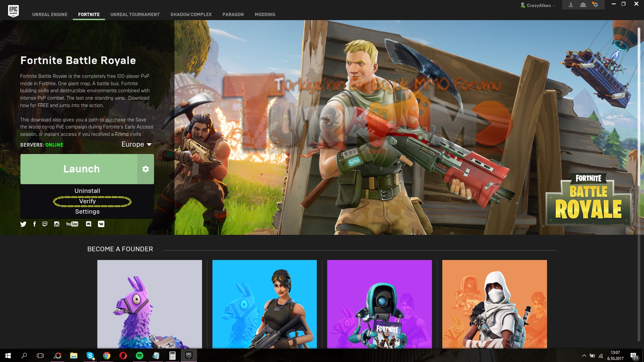The image size is (644, 362).
Task: Open the Paragon tab
Action: (x=233, y=14)
